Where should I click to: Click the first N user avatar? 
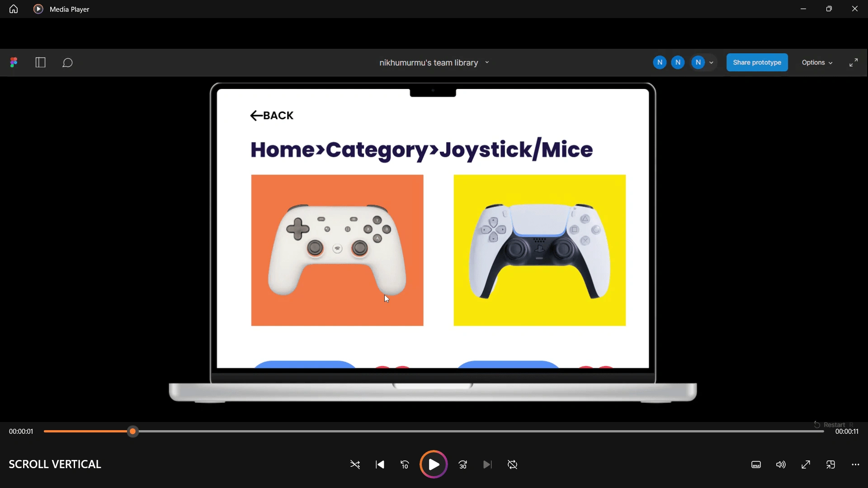(660, 63)
